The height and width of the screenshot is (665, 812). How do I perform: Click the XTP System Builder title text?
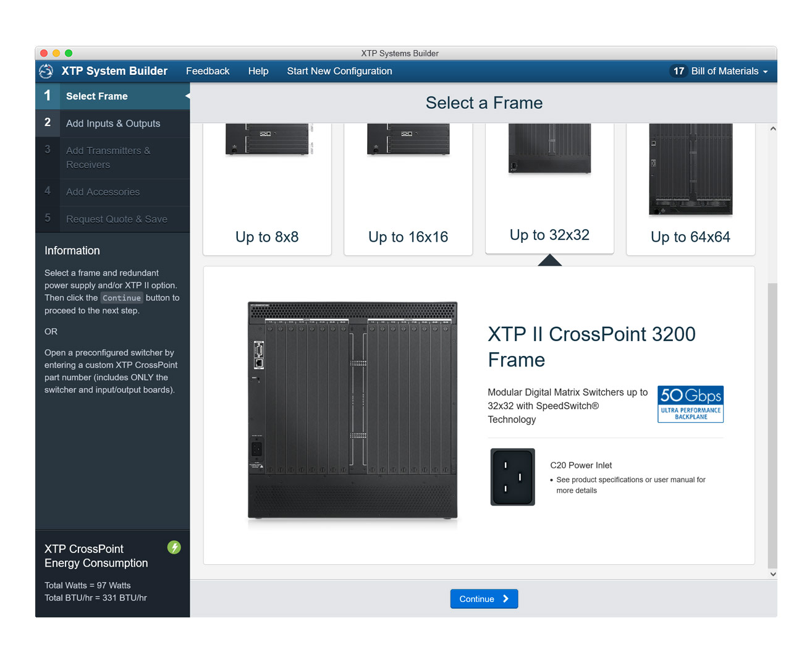[x=114, y=71]
